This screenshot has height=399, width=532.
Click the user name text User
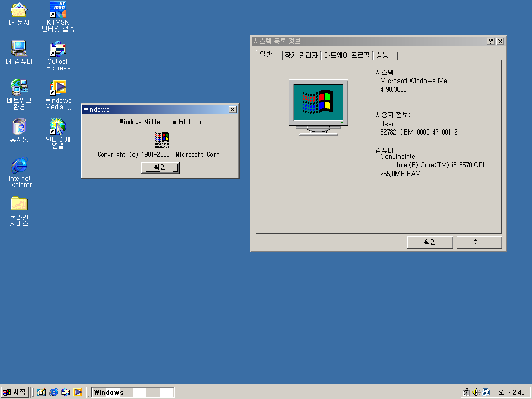click(x=387, y=124)
